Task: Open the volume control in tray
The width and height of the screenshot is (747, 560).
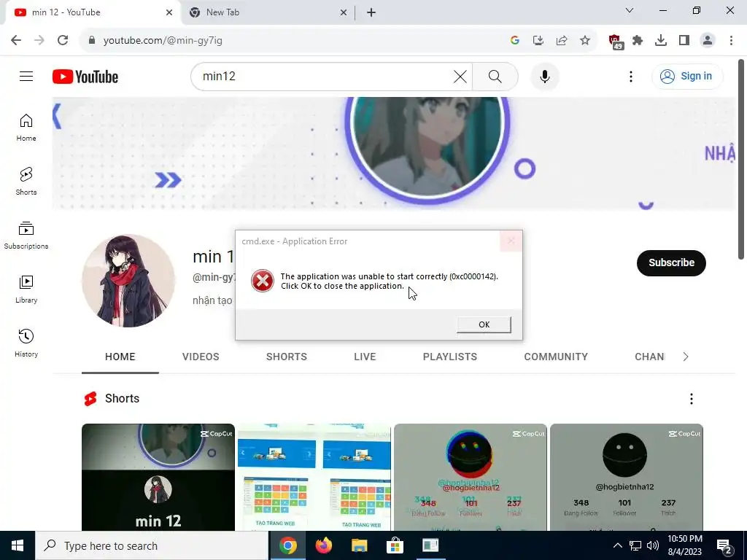Action: [653, 545]
